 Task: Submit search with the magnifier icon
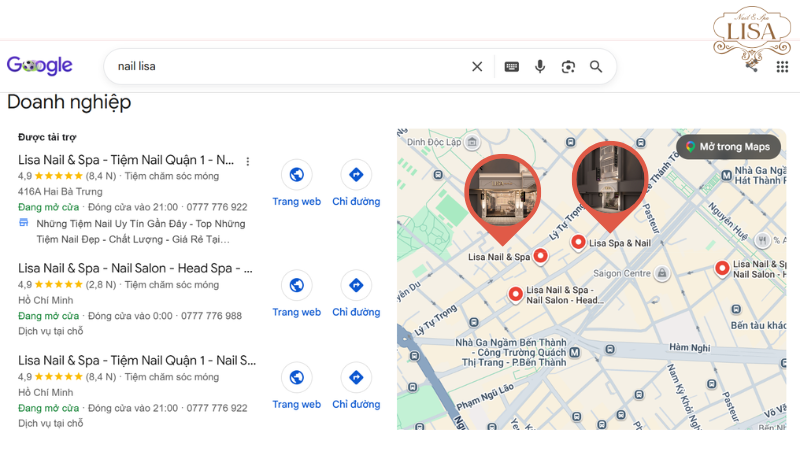tap(596, 66)
